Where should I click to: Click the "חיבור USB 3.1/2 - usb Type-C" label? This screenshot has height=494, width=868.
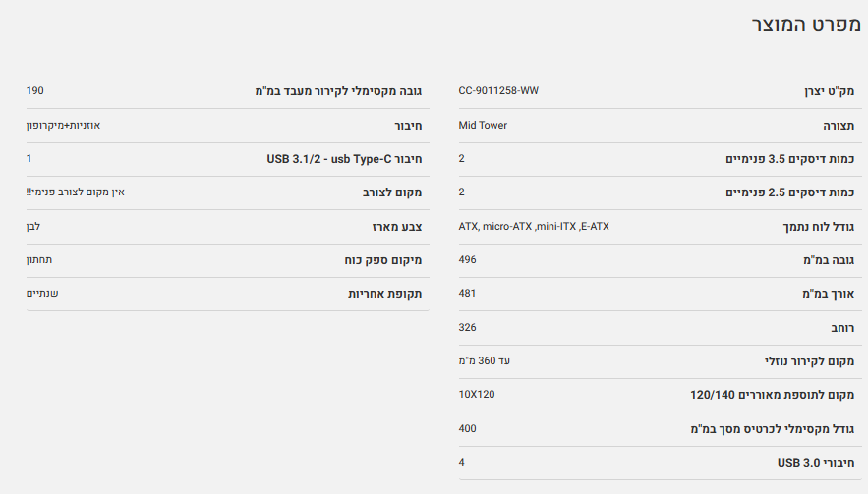[x=344, y=159]
